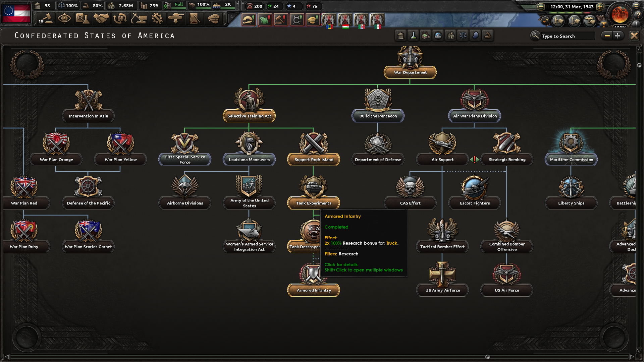
Task: Zoom out the focus tree view
Action: click(x=607, y=36)
